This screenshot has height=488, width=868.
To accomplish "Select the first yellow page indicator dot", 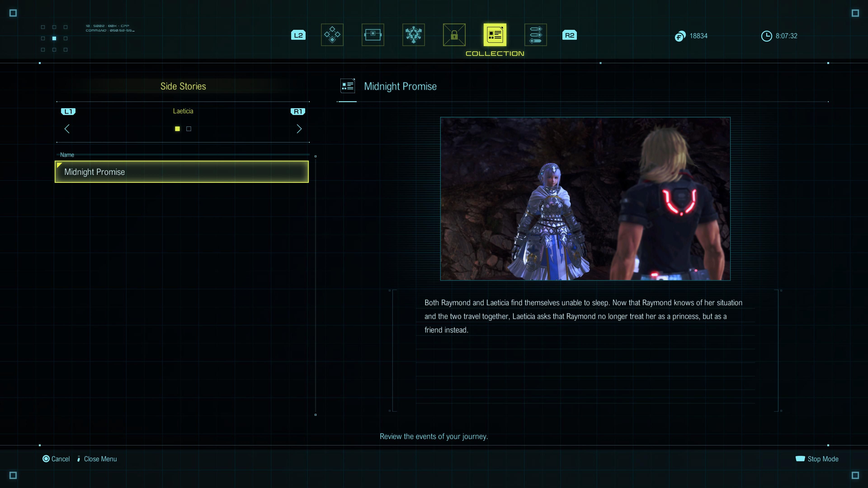I will pos(177,129).
